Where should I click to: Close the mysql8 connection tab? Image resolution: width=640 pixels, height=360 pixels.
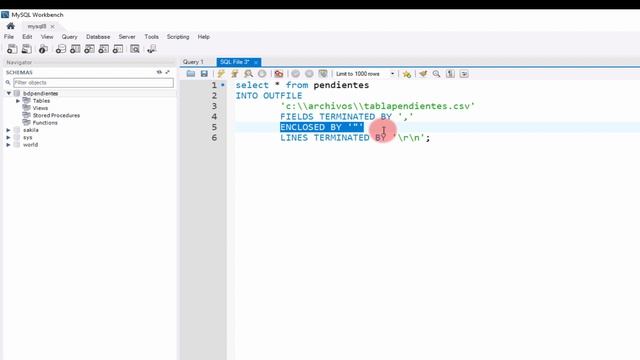[52, 27]
